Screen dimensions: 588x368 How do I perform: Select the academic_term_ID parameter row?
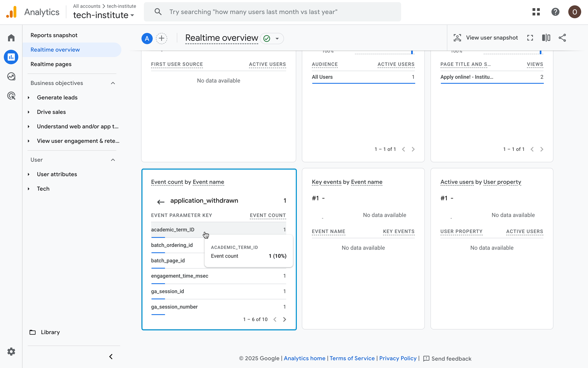point(218,230)
